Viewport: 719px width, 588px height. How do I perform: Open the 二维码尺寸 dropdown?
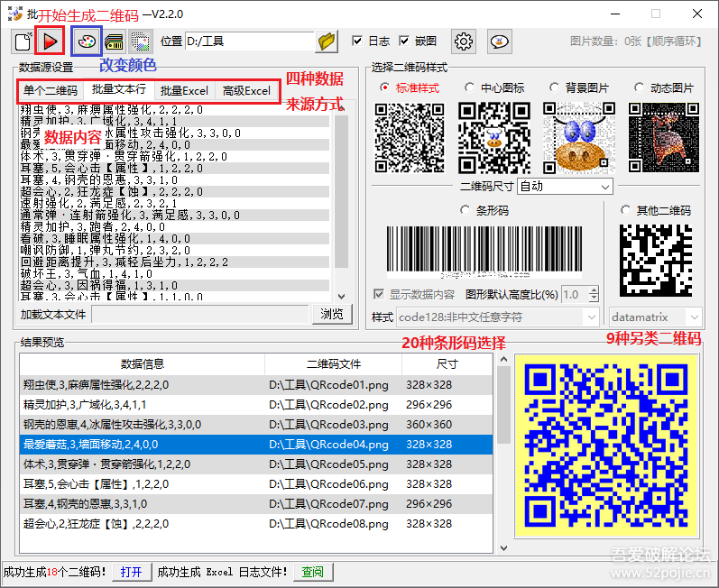coord(565,187)
